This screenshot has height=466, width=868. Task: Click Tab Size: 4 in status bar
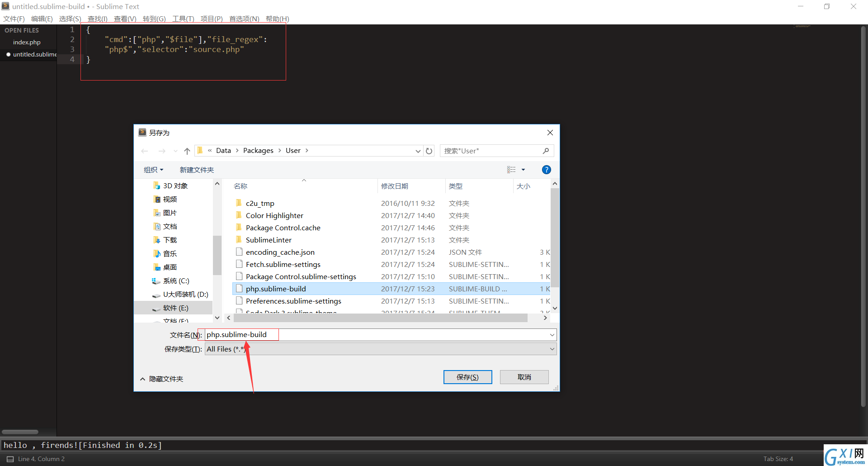coord(778,459)
